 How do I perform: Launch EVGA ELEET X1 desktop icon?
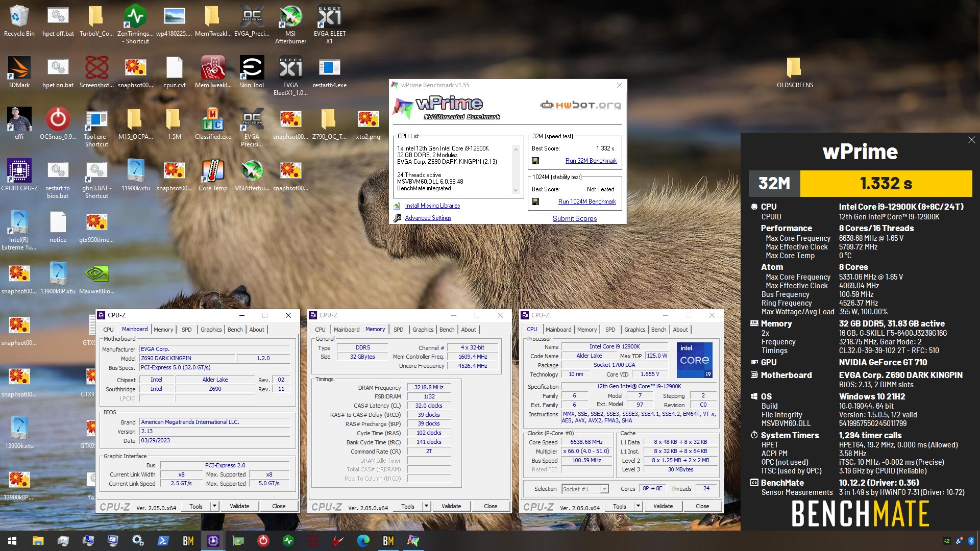(329, 24)
